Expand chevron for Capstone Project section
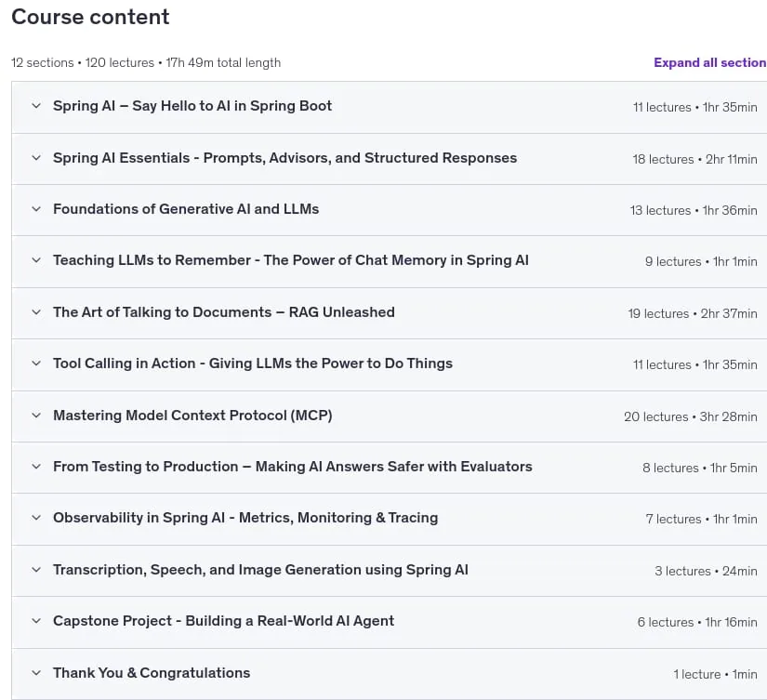 pyautogui.click(x=36, y=621)
